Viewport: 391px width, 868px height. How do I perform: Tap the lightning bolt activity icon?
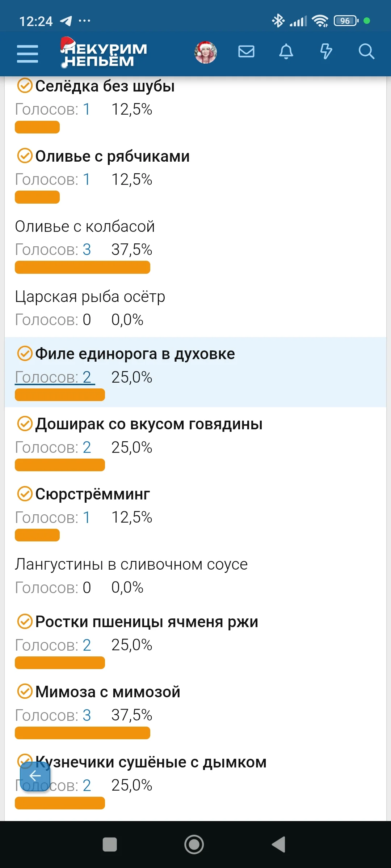(x=326, y=52)
